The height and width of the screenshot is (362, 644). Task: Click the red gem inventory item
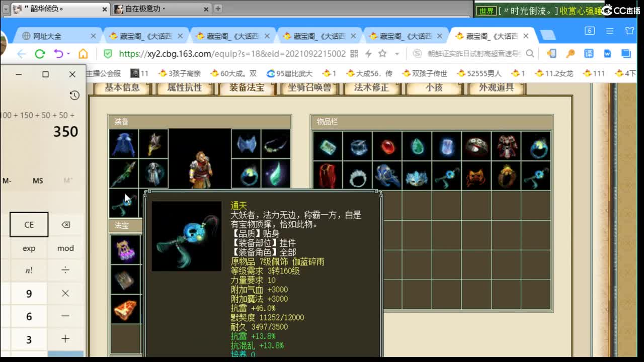pyautogui.click(x=387, y=146)
